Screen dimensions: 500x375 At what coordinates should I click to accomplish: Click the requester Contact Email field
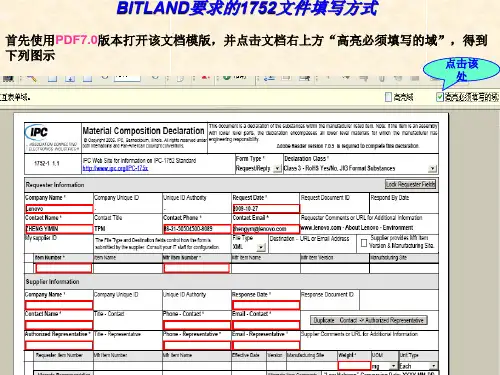(266, 229)
